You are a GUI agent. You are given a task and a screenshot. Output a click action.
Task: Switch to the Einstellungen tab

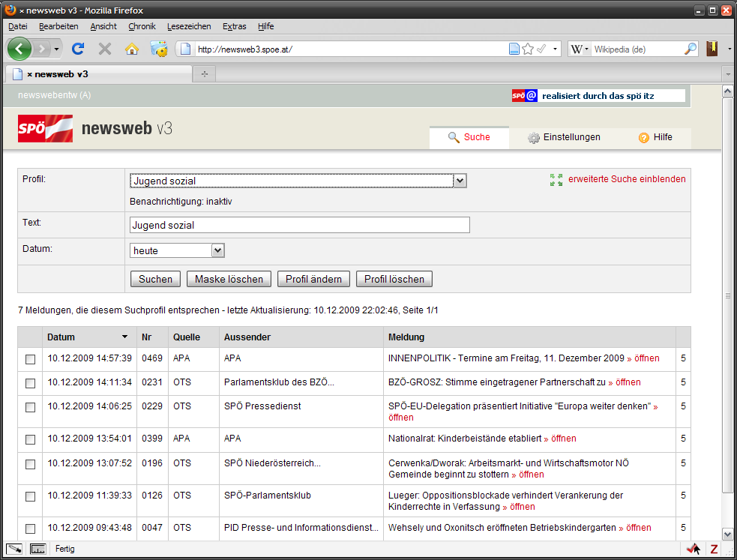[x=564, y=137]
